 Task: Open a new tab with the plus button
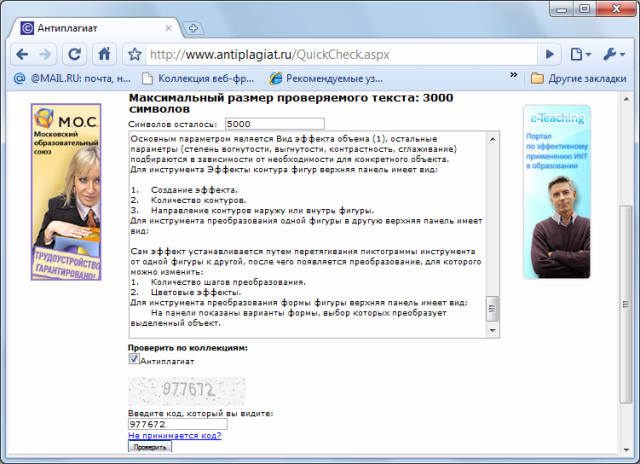click(x=193, y=29)
